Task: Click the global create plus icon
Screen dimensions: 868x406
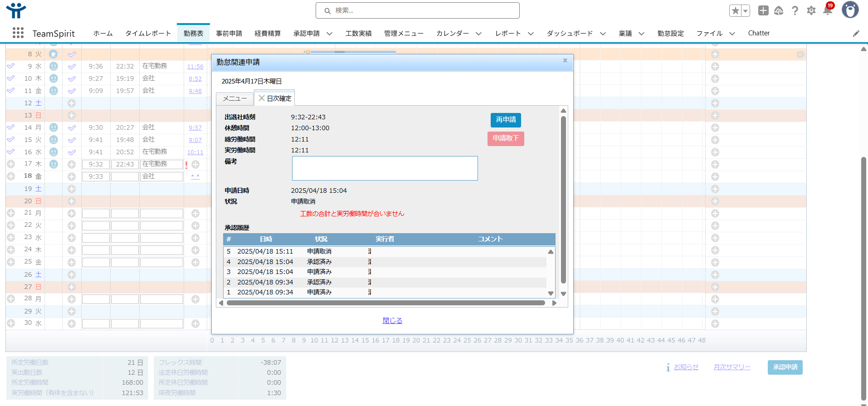Action: [763, 10]
